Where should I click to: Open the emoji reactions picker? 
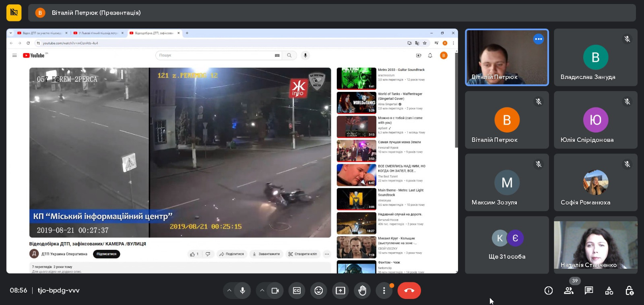point(318,290)
